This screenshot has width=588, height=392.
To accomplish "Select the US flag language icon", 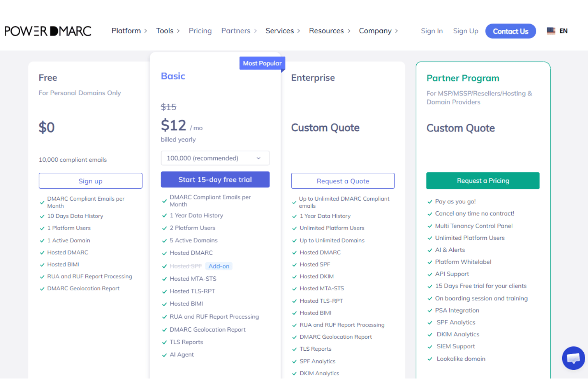I will [x=551, y=31].
